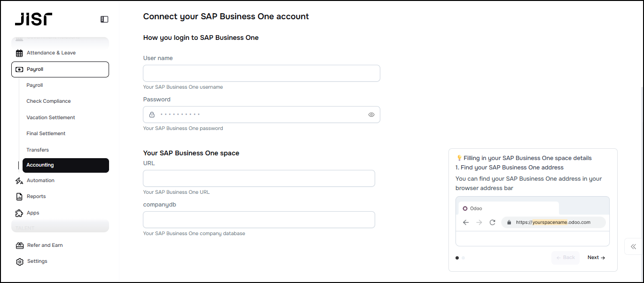Click the Automation lightning icon

coord(19,181)
